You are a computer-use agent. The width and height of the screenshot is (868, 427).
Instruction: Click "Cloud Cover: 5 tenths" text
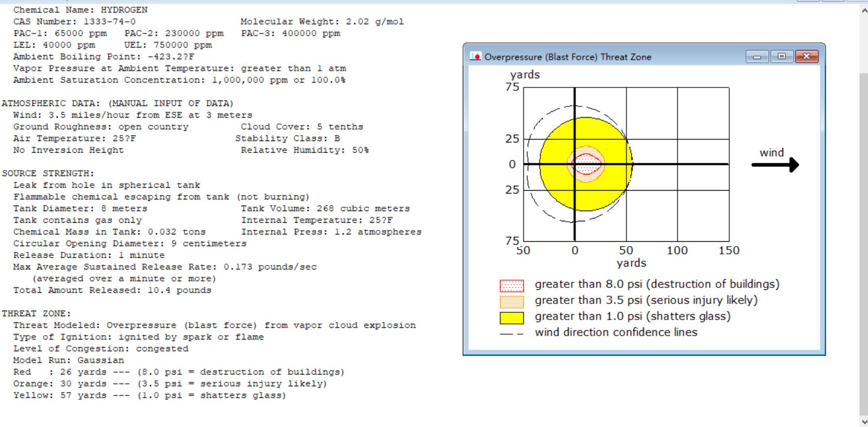point(302,126)
